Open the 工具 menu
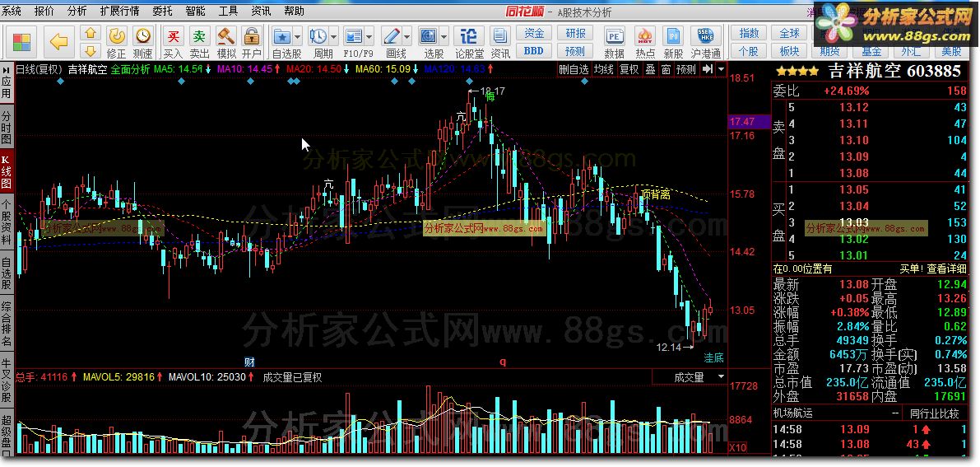This screenshot has height=467, width=980. click(228, 12)
